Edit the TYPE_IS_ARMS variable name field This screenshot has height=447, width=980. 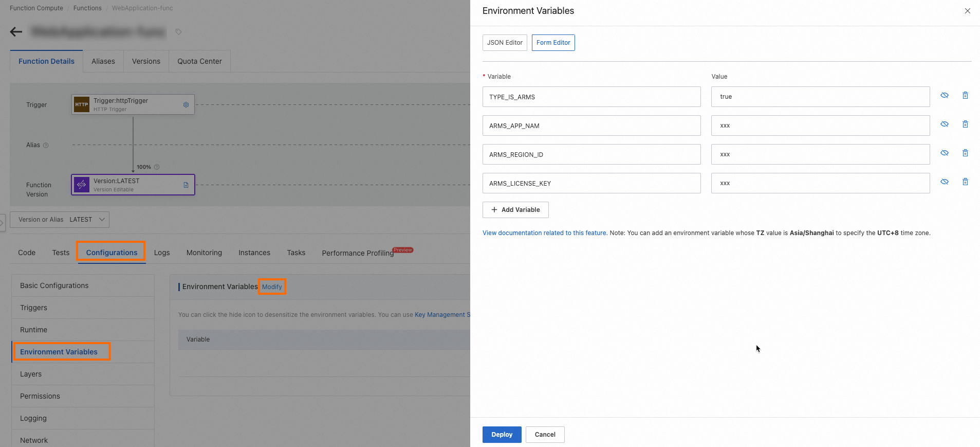point(591,97)
